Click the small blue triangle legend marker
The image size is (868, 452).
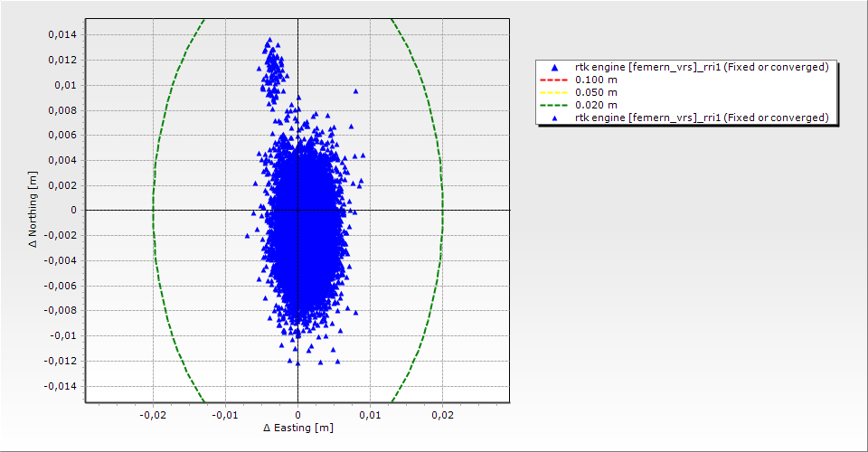point(554,118)
